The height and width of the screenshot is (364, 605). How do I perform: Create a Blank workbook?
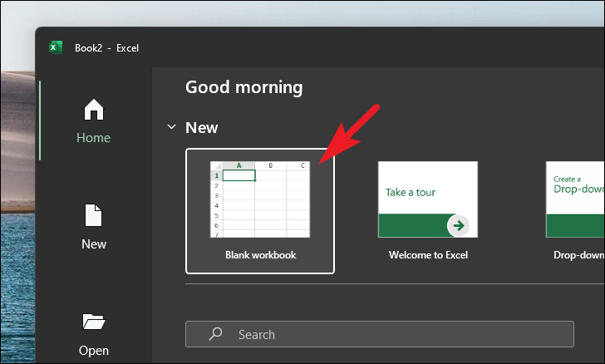[260, 211]
